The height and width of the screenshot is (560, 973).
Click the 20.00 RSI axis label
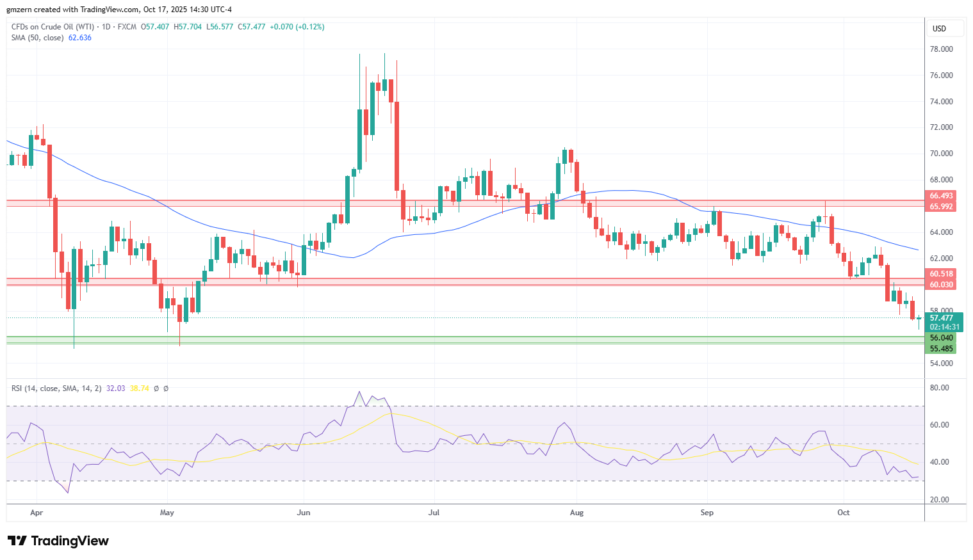pyautogui.click(x=939, y=500)
